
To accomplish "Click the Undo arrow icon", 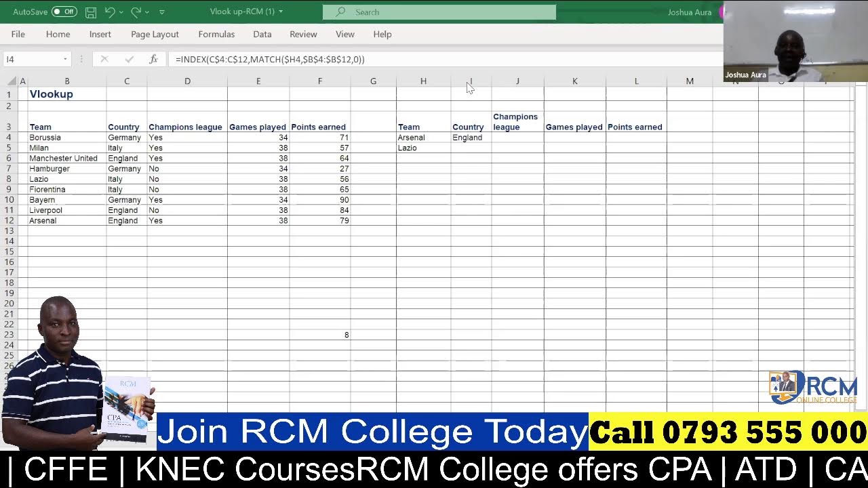I will tap(110, 12).
